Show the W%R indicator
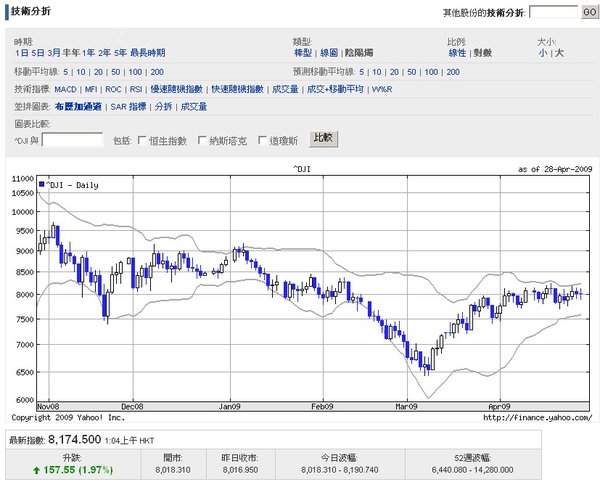Screen dimensions: 600x490 (x=382, y=89)
